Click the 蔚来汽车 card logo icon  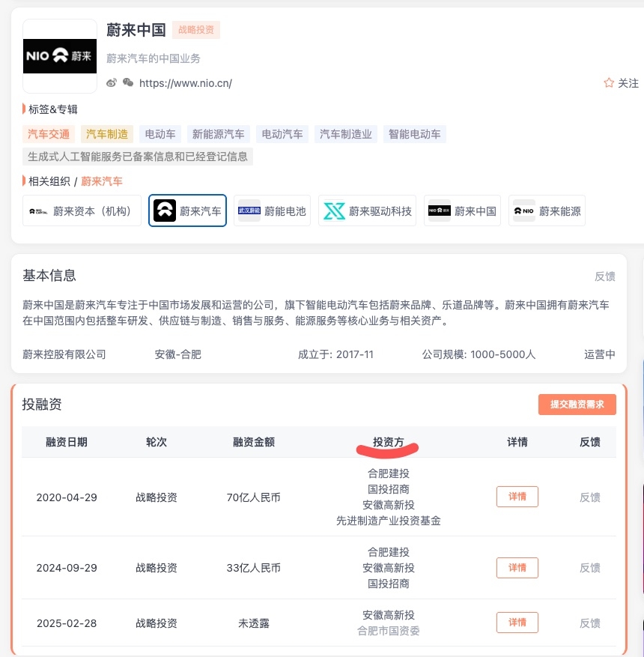[x=165, y=211]
